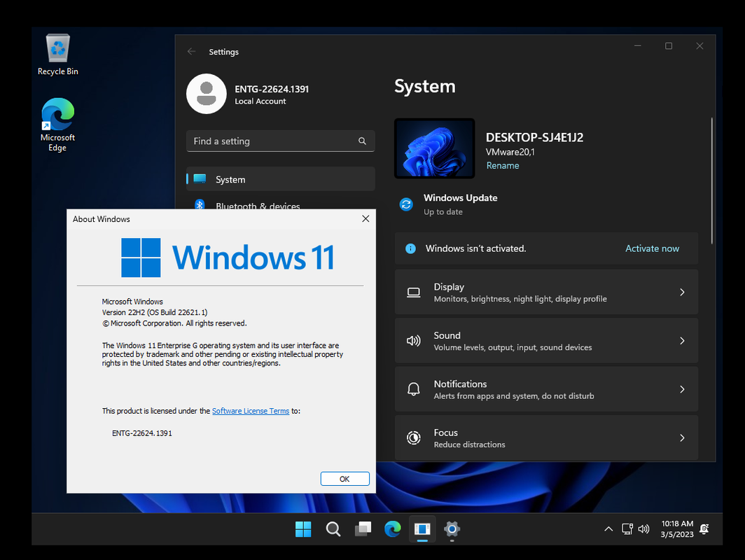Open Task View on the taskbar
Screen dimensions: 745x560
coord(363,528)
